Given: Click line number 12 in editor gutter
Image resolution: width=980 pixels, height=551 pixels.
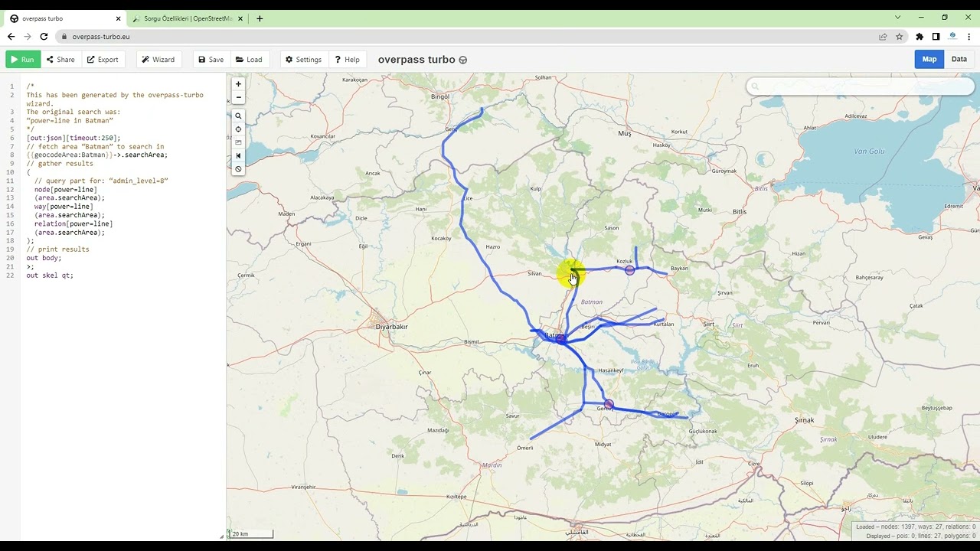Looking at the screenshot, I should point(11,189).
